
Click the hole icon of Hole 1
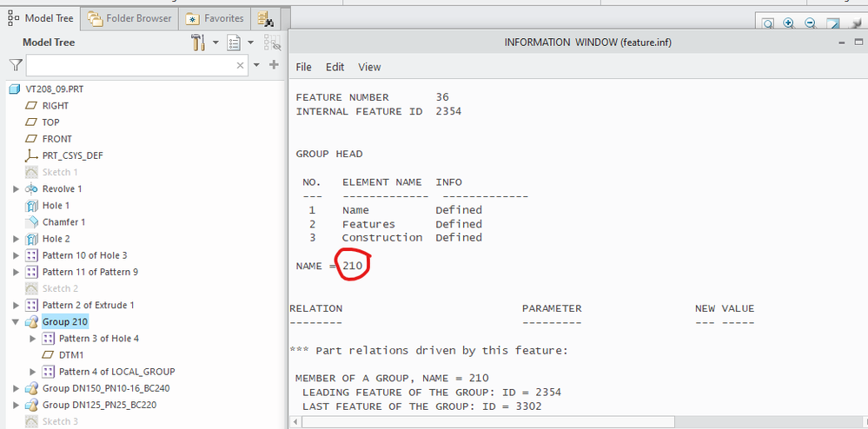coord(31,205)
